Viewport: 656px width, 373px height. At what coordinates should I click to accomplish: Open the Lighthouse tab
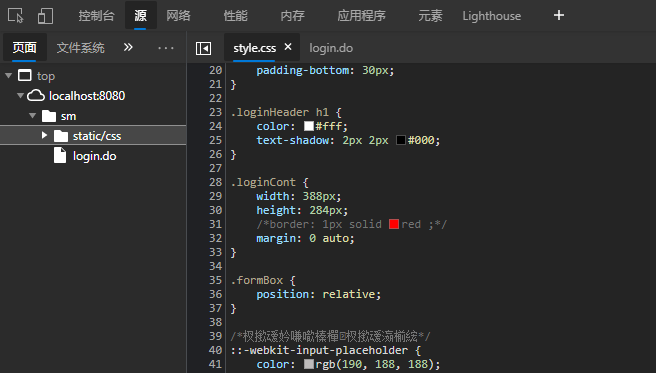pos(492,16)
